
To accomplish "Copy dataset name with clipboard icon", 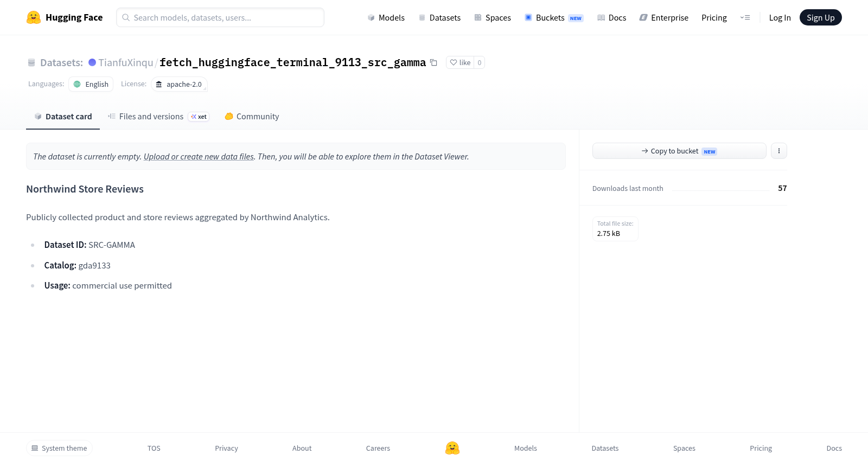I will (433, 62).
